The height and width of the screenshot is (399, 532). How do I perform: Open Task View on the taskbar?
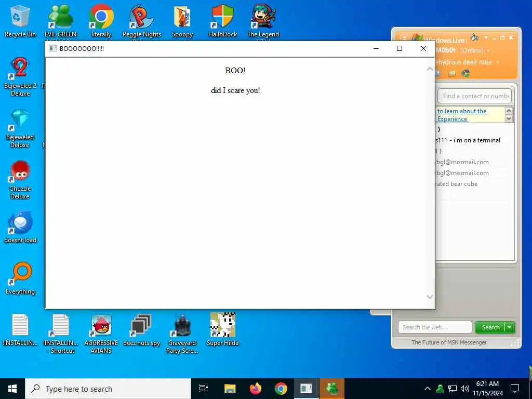pyautogui.click(x=204, y=389)
